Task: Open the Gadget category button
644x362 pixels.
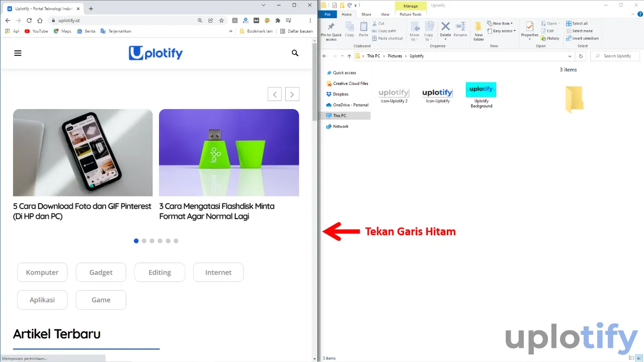Action: point(101,272)
